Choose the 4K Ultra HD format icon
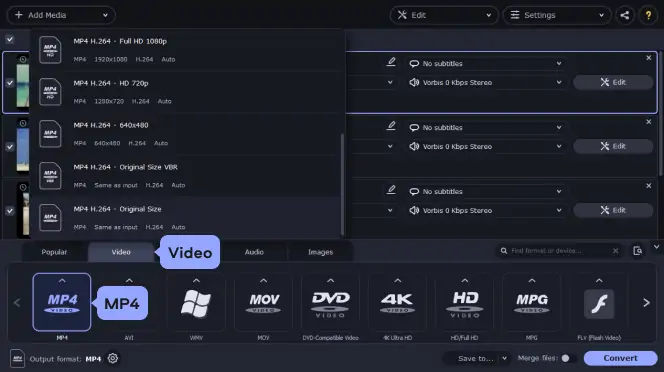 [397, 303]
